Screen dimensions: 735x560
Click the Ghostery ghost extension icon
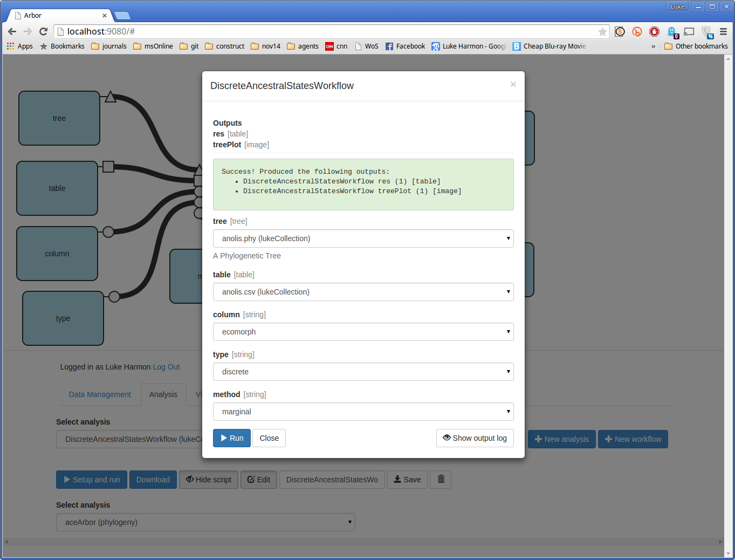pos(672,32)
